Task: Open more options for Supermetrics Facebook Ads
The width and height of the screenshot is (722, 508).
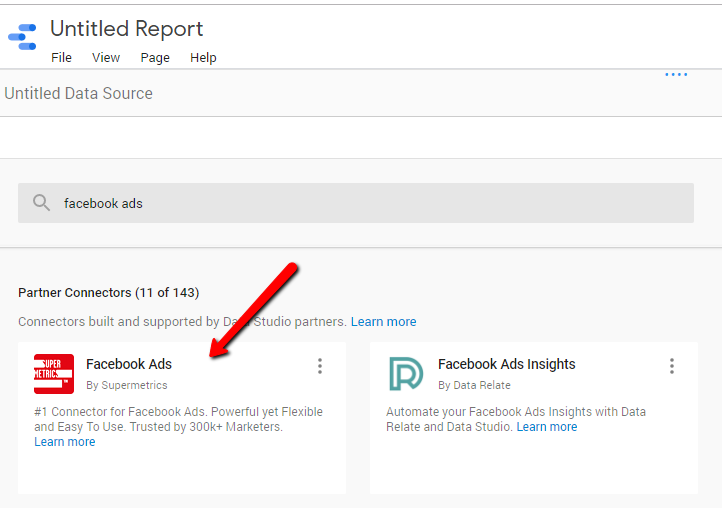Action: pyautogui.click(x=320, y=366)
